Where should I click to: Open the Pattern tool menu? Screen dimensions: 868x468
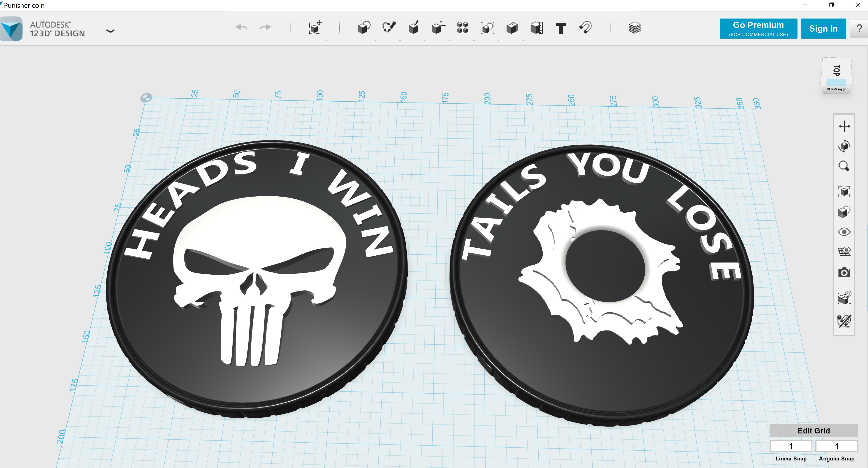tap(463, 28)
